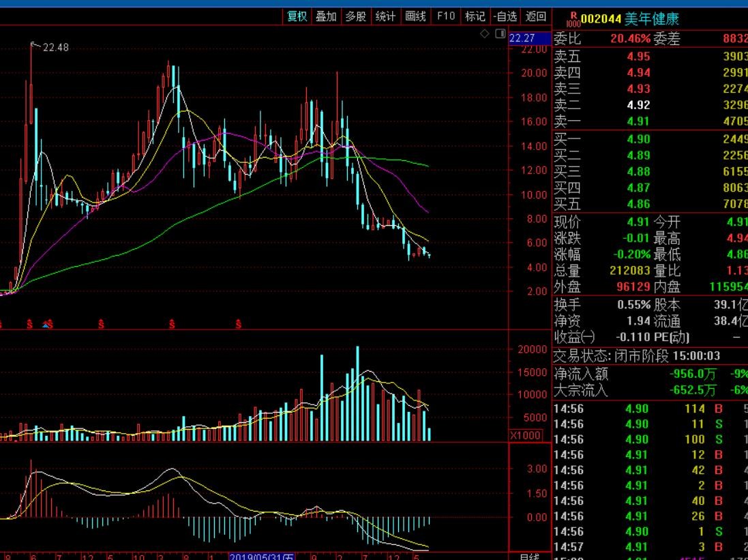Open the 叠加 overlay option
The height and width of the screenshot is (560, 748).
click(x=326, y=16)
